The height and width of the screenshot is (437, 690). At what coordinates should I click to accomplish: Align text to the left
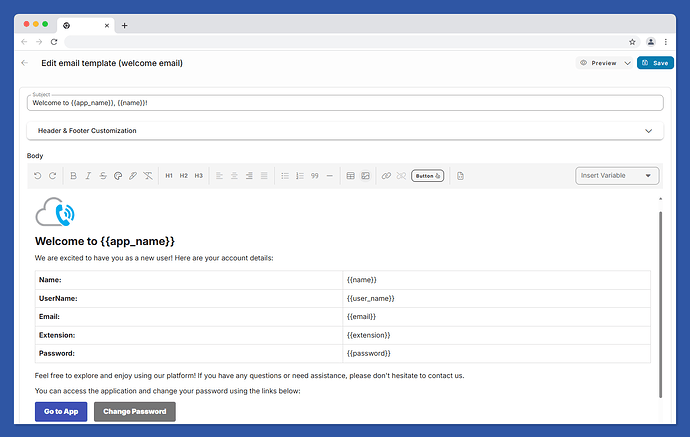tap(219, 176)
